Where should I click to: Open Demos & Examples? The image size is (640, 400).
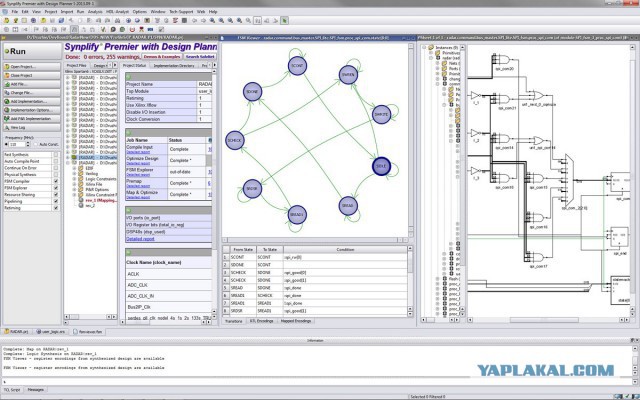162,56
